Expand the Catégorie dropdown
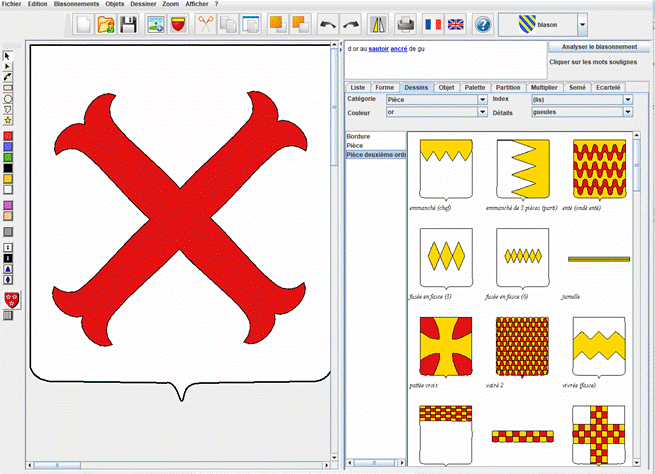Screen dimensions: 655x474 (x=482, y=100)
